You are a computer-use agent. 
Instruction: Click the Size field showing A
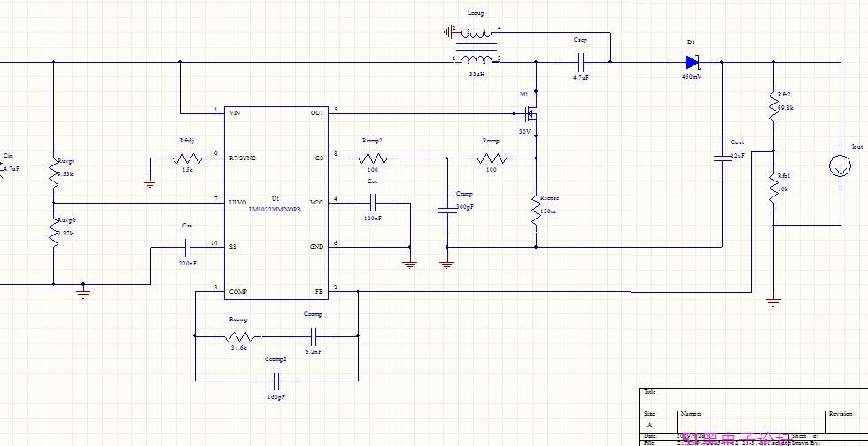[659, 421]
